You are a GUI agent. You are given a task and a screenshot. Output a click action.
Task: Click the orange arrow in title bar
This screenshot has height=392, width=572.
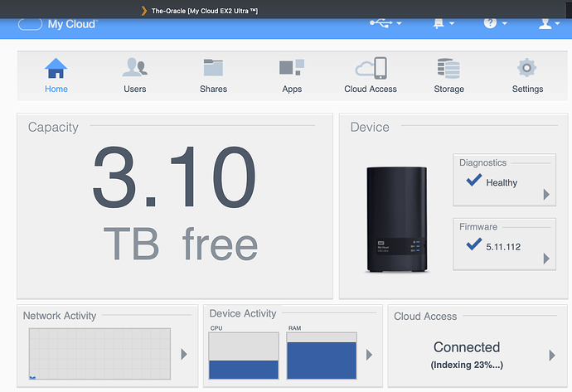pyautogui.click(x=144, y=11)
